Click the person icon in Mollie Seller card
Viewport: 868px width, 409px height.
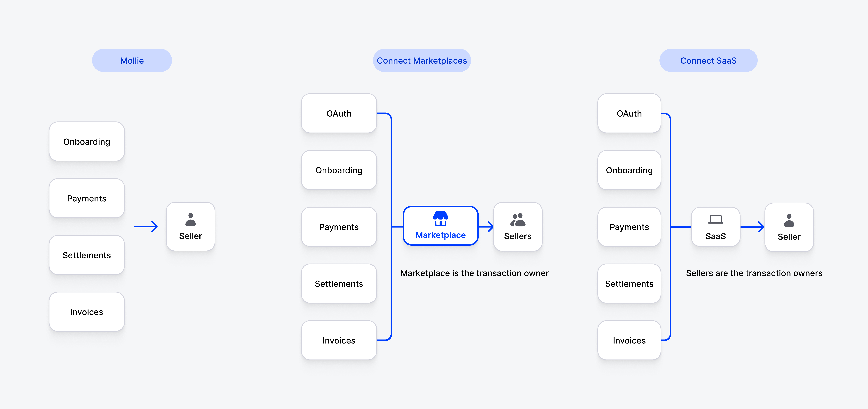tap(191, 219)
